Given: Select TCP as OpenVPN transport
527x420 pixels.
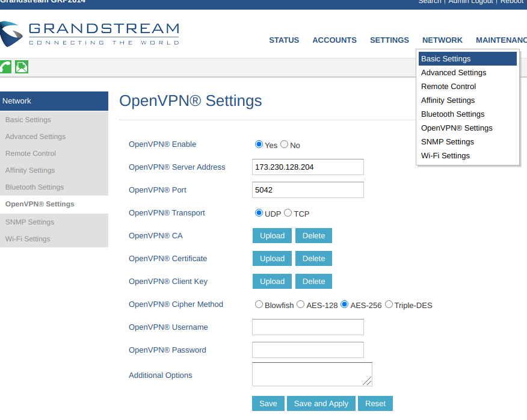Looking at the screenshot, I should point(288,213).
